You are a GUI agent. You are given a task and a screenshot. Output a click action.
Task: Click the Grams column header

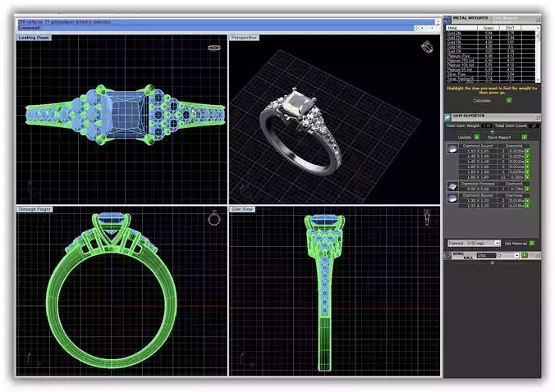point(488,28)
